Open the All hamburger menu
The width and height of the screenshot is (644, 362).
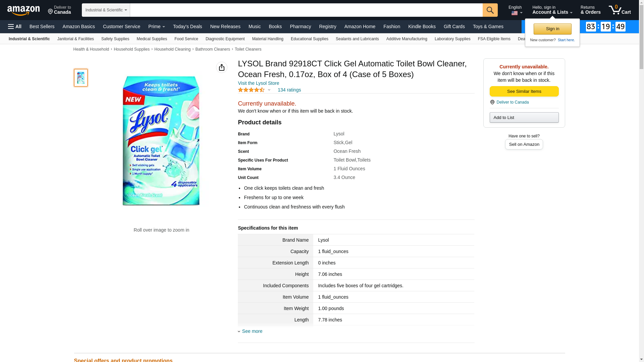click(15, 26)
